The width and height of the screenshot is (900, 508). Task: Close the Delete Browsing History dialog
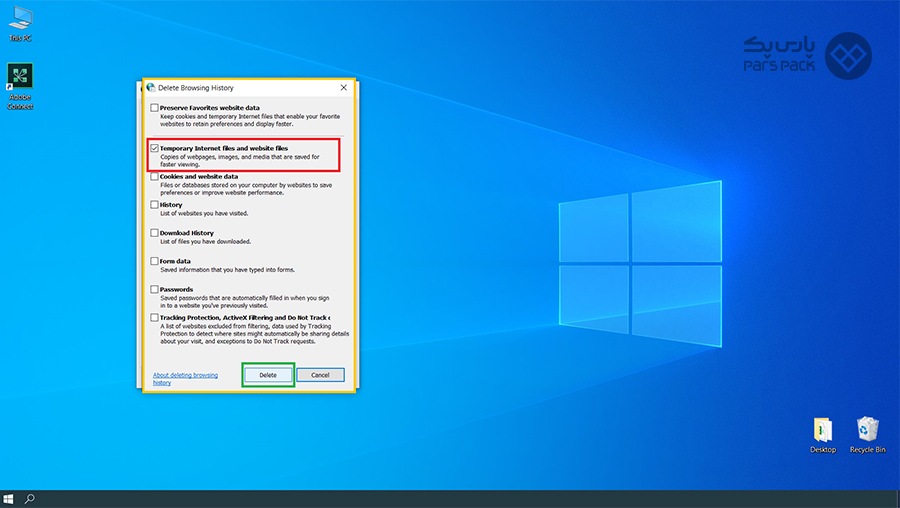coord(343,88)
